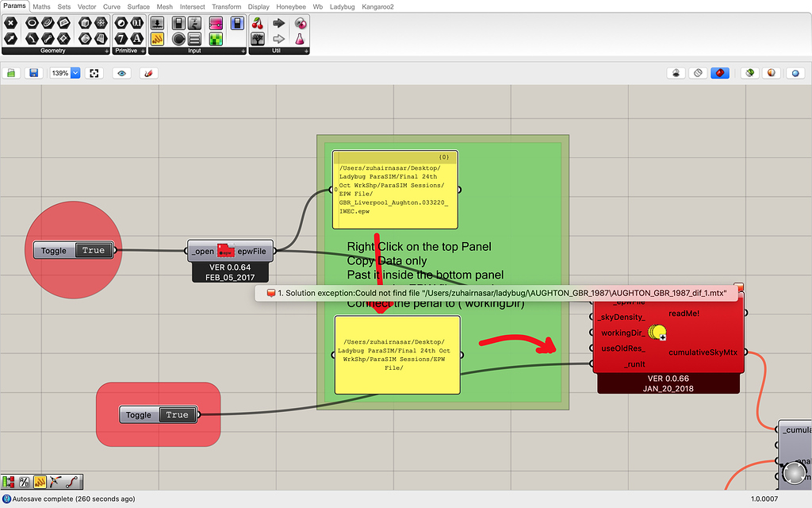
Task: Click the open EPW file component icon
Action: pyautogui.click(x=226, y=251)
